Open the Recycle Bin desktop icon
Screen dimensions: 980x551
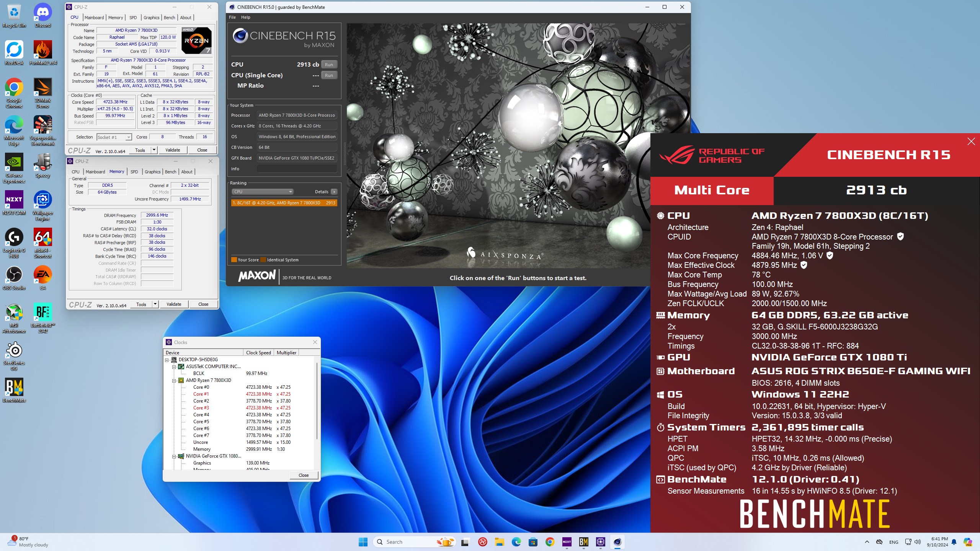(14, 15)
